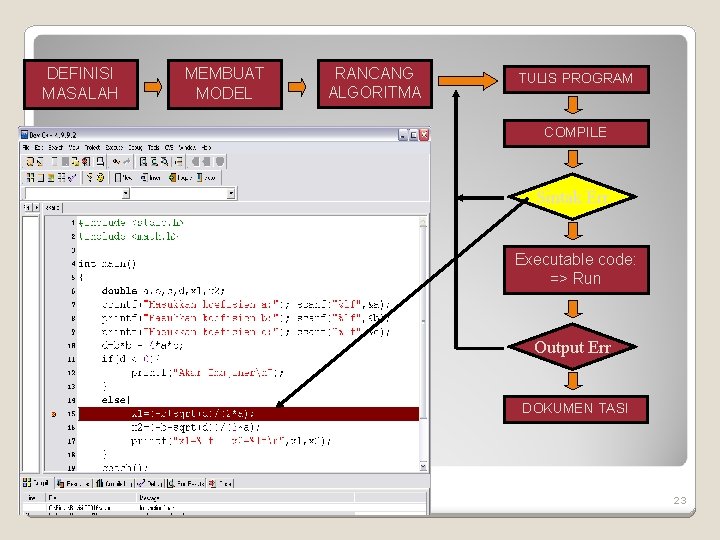Viewport: 720px width, 540px height.
Task: Click the New toolbar button with label
Action: [x=123, y=177]
